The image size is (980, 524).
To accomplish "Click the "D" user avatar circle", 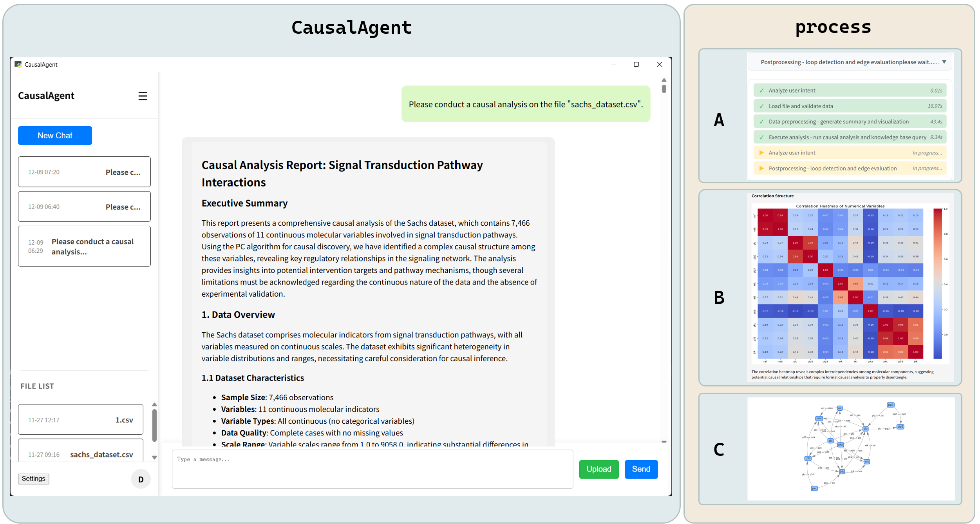I will coord(141,479).
